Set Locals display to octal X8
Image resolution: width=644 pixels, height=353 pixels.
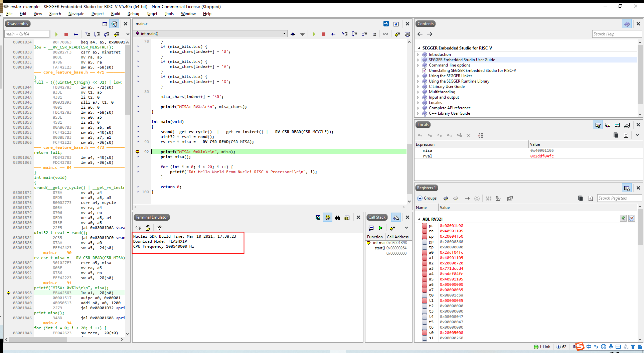click(x=430, y=135)
